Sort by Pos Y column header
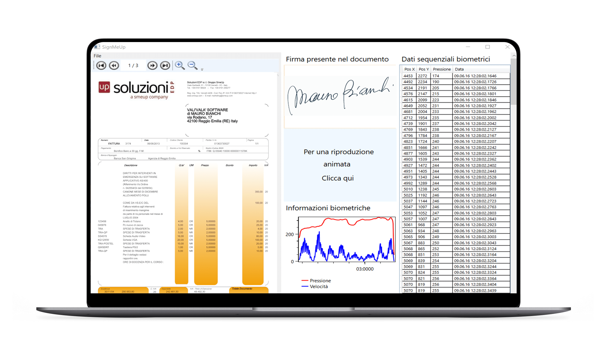 (424, 69)
